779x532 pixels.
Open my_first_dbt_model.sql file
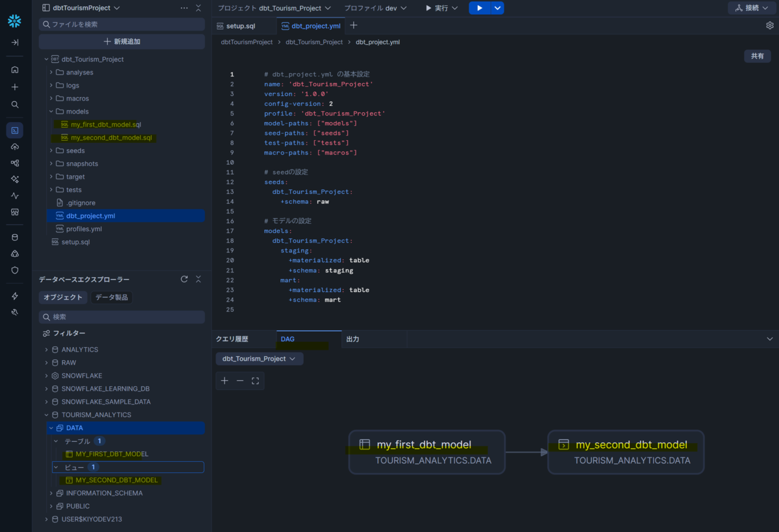tap(106, 125)
